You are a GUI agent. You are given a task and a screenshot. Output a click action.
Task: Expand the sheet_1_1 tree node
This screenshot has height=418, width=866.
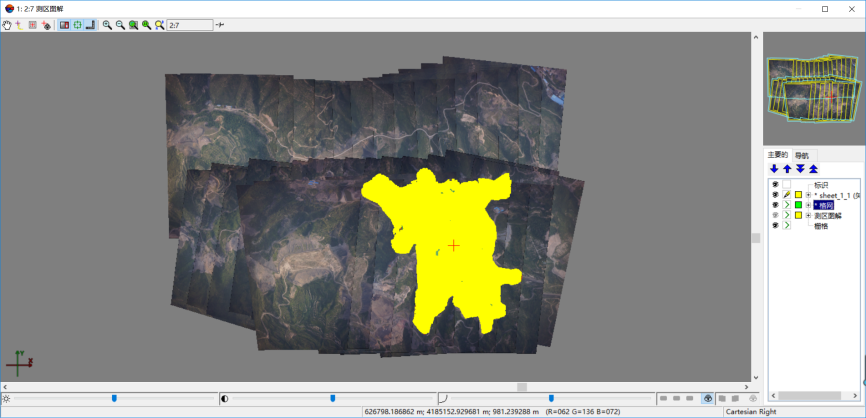tap(808, 195)
